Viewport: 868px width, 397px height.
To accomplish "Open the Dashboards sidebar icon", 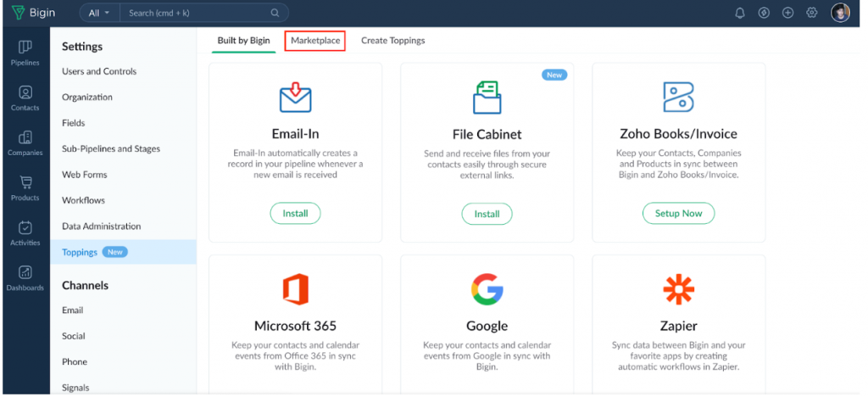I will 25,278.
